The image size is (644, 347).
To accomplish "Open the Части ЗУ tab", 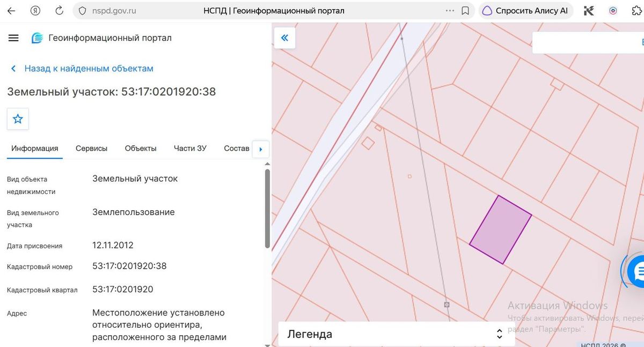I will point(190,149).
